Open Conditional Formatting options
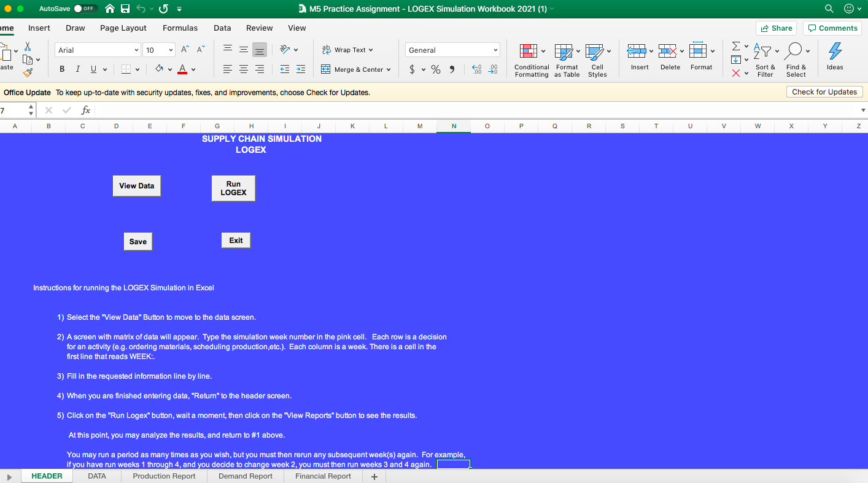 pos(531,60)
